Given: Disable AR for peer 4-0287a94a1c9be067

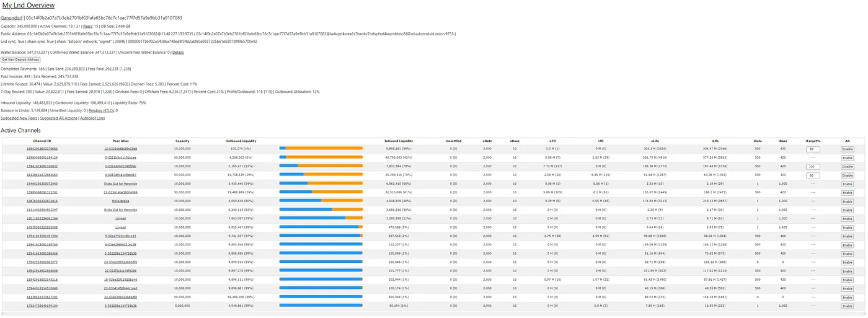Looking at the screenshot, I should click(x=848, y=175).
